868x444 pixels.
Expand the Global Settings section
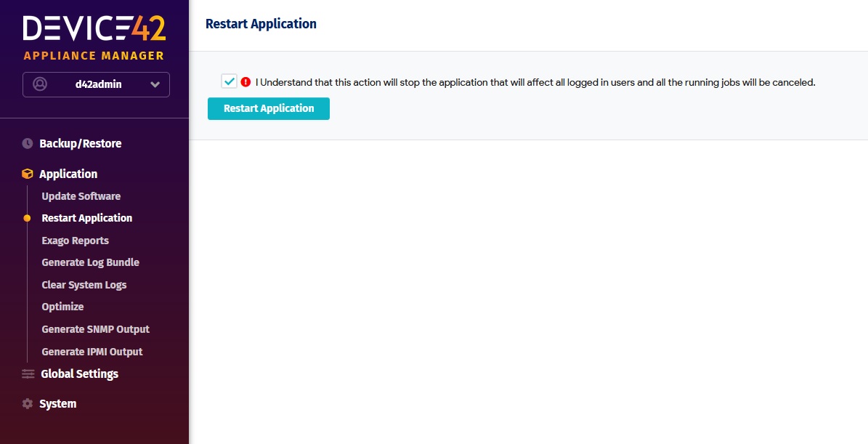point(79,374)
